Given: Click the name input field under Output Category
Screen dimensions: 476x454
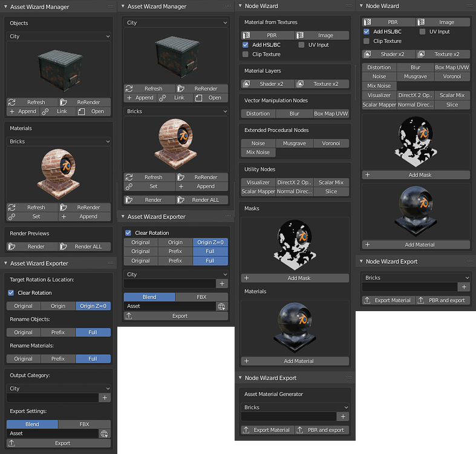Looking at the screenshot, I should [x=53, y=398].
